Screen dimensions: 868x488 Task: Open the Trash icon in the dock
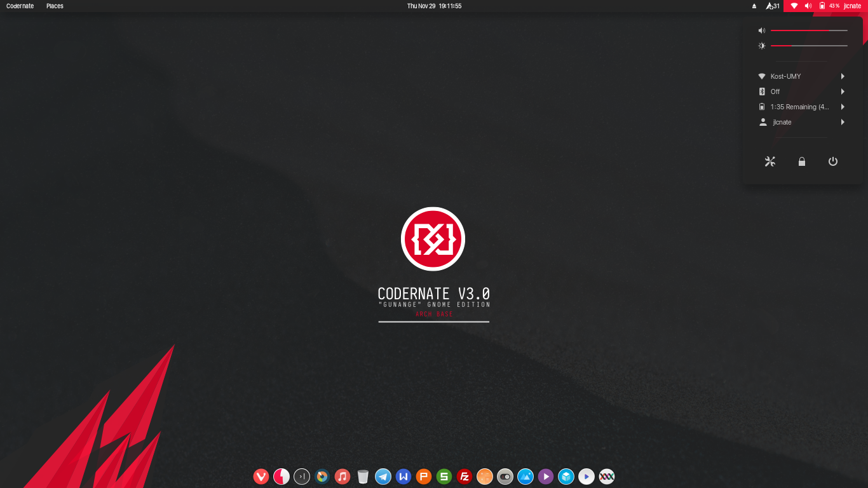363,477
